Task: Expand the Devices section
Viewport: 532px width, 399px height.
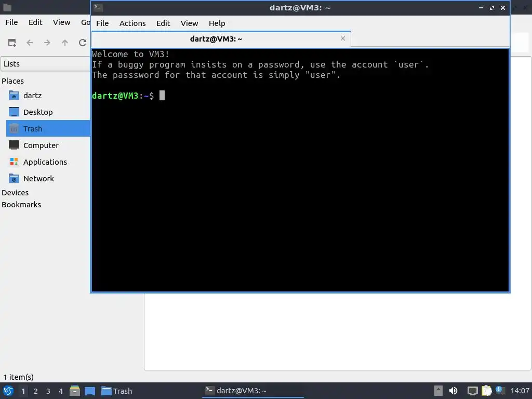Action: (15, 193)
